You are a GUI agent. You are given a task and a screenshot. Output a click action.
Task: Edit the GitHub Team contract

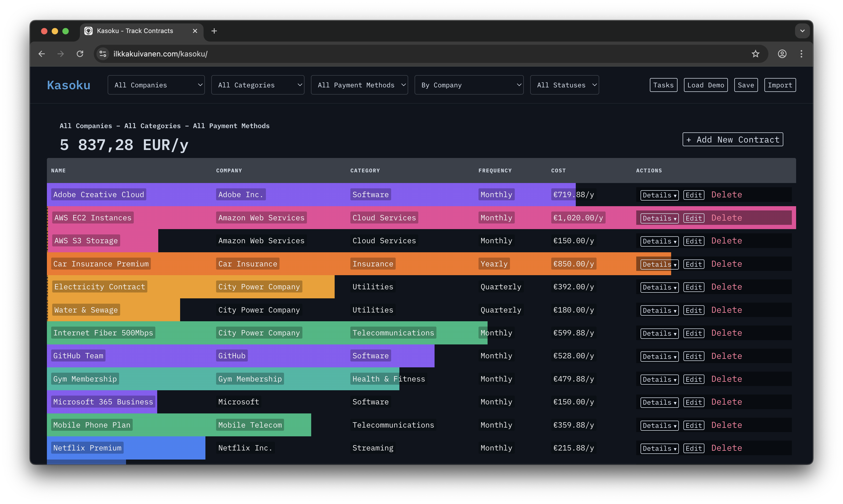[x=693, y=356]
